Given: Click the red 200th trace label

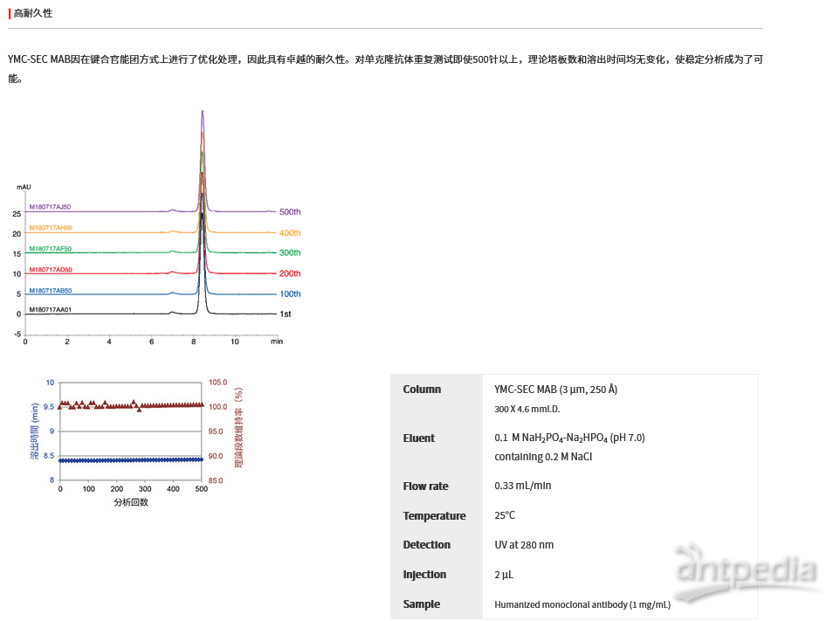Looking at the screenshot, I should [289, 273].
